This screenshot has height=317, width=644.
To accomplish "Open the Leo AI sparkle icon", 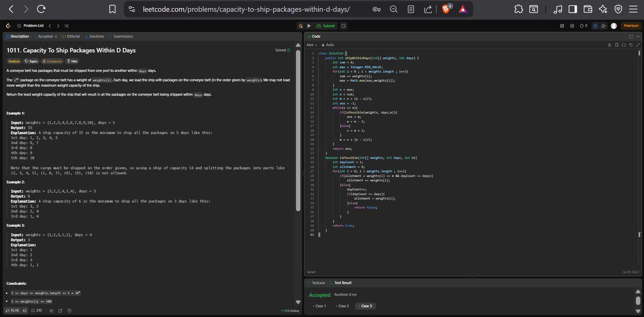I will point(603,9).
